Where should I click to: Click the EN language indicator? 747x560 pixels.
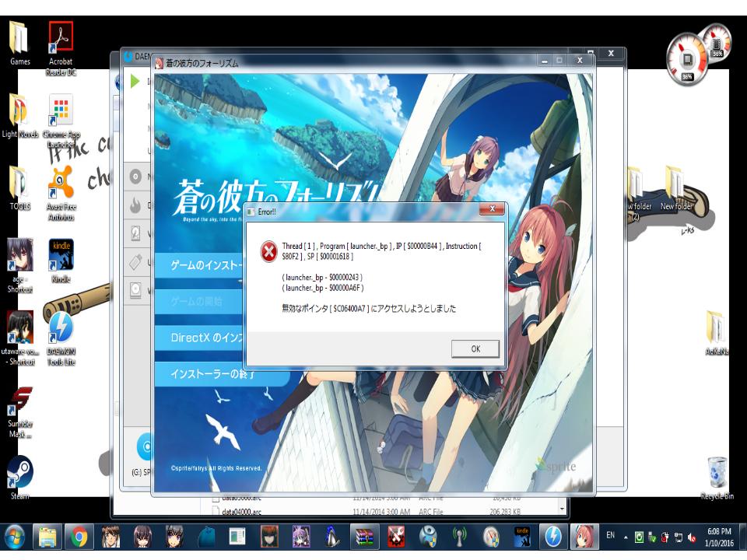[x=612, y=536]
